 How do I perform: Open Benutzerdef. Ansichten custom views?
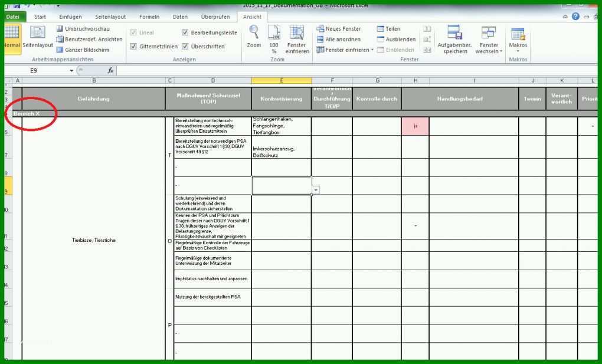click(x=90, y=39)
